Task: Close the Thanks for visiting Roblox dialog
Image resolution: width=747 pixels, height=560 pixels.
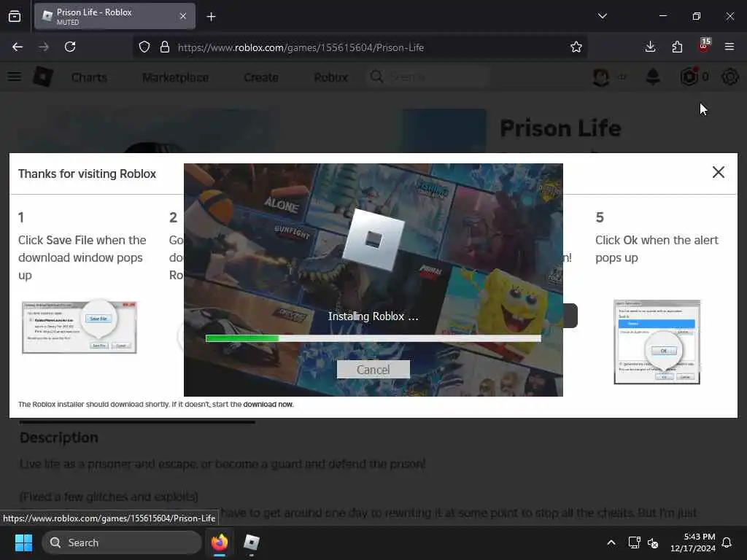Action: coord(718,172)
